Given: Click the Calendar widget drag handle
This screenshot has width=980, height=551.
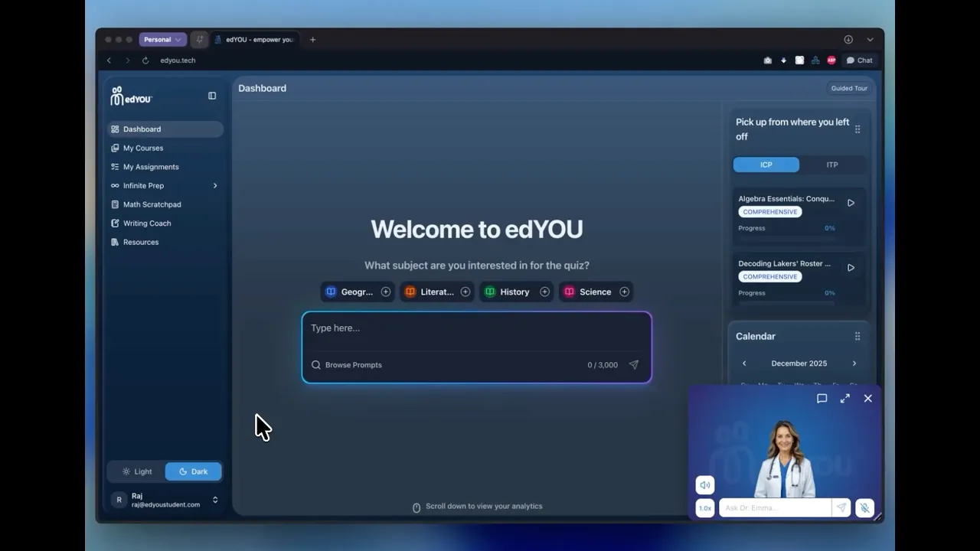Looking at the screenshot, I should pyautogui.click(x=857, y=336).
